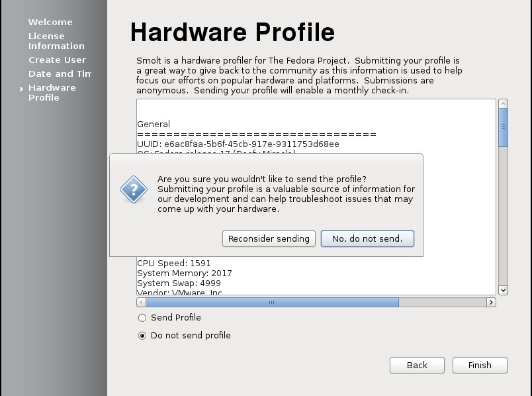Click the horizontal scrollbar right arrow
Image resolution: width=532 pixels, height=396 pixels.
coord(491,302)
